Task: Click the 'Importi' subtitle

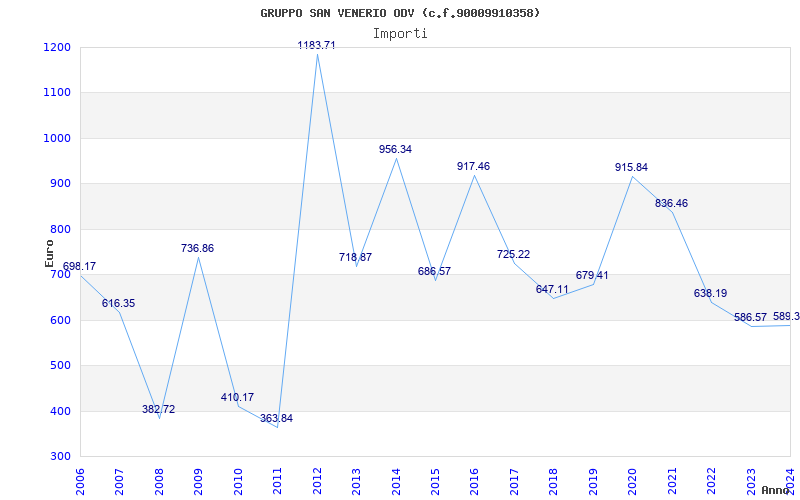Action: pyautogui.click(x=400, y=34)
